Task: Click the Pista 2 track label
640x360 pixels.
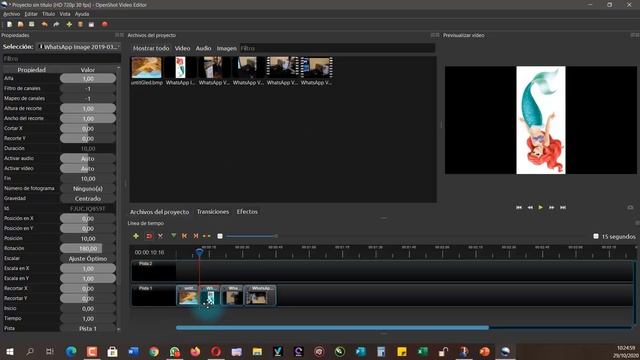Action: tap(145, 264)
